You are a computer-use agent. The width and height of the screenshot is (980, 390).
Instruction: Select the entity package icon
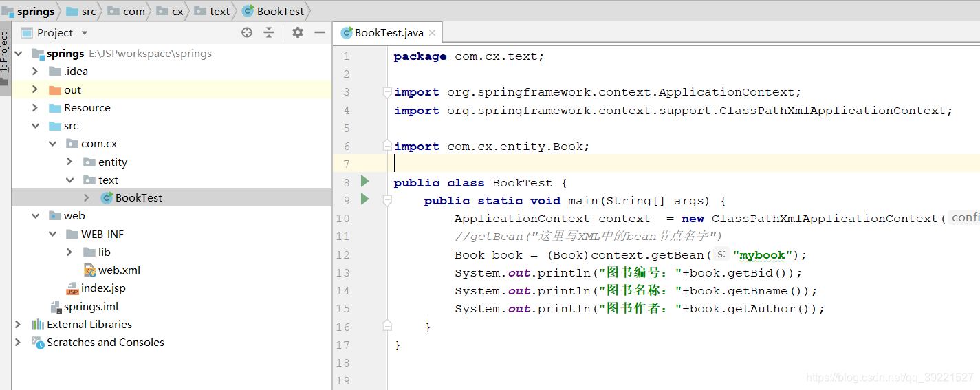coord(89,162)
